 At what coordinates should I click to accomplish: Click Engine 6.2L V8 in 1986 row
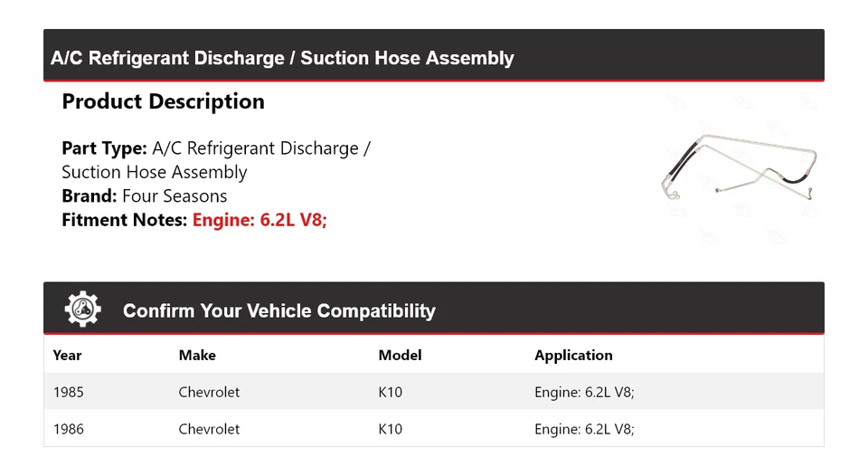(584, 429)
